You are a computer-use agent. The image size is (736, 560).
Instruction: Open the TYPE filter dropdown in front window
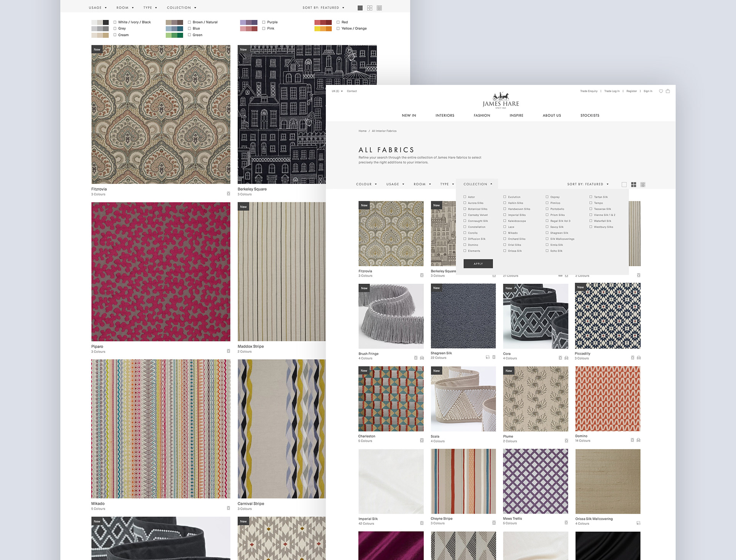coord(447,184)
